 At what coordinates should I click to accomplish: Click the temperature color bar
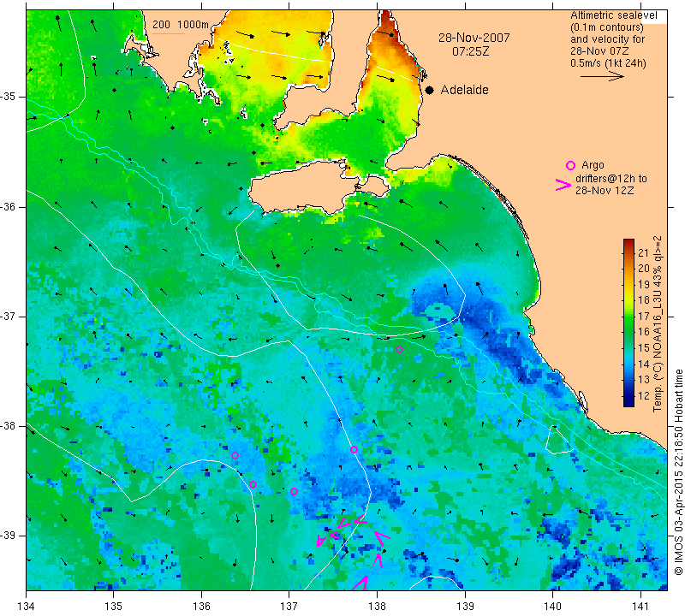coord(628,323)
